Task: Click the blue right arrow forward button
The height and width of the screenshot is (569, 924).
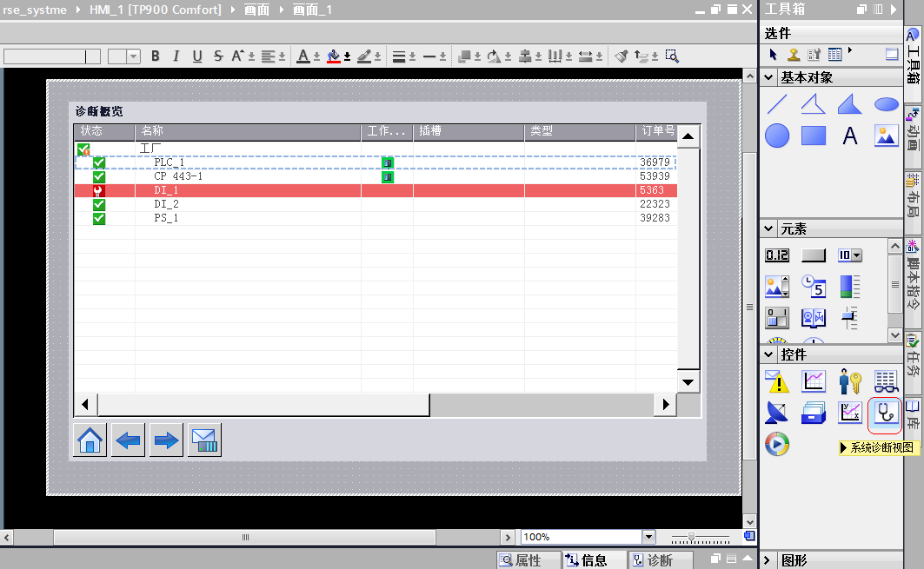Action: pyautogui.click(x=166, y=440)
